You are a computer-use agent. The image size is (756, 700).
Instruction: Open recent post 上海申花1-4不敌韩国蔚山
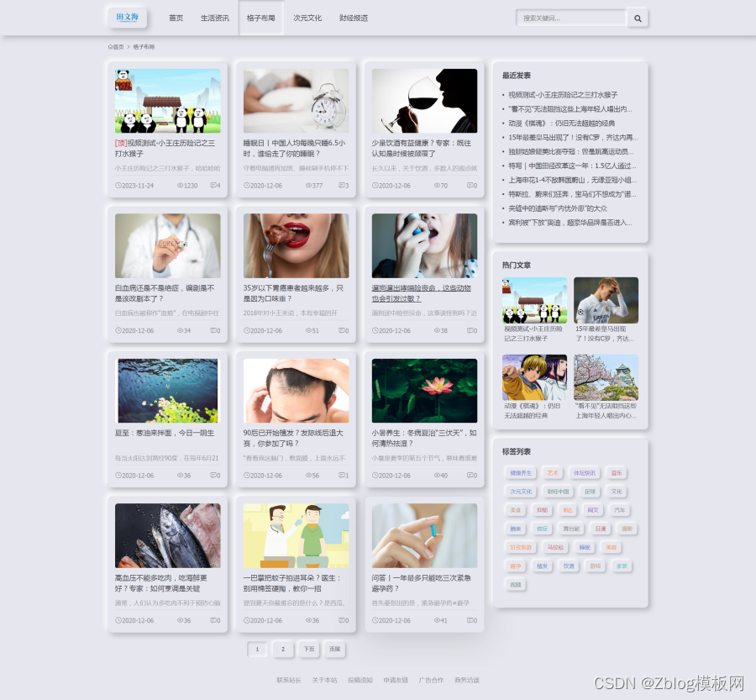pyautogui.click(x=572, y=180)
